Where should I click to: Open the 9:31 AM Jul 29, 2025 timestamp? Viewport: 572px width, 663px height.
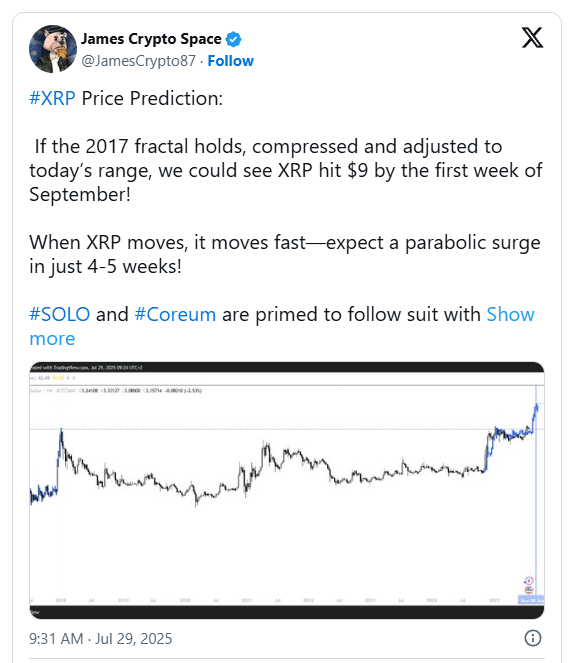tap(101, 638)
